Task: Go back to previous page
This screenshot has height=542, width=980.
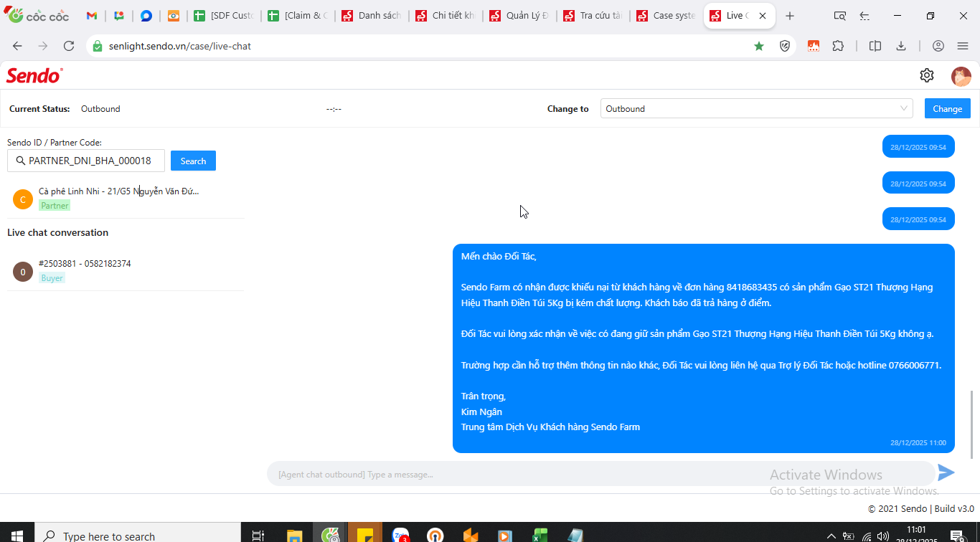Action: (x=17, y=46)
